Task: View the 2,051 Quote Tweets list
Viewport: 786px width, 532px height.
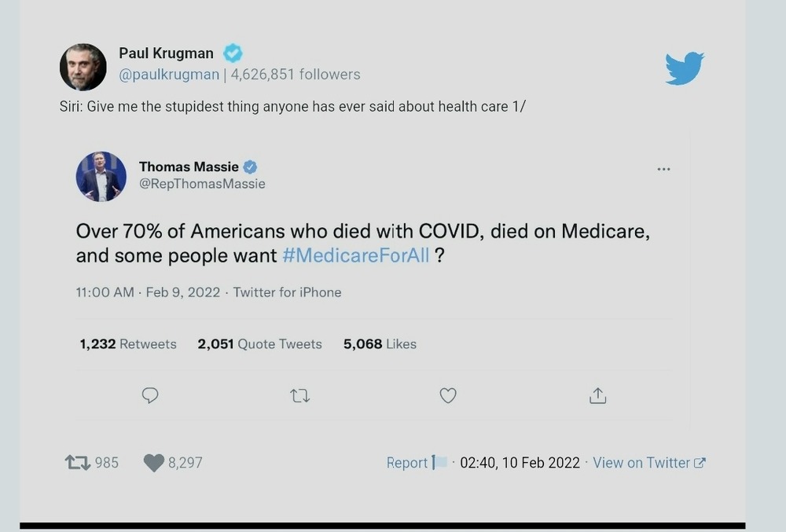Action: (x=259, y=344)
